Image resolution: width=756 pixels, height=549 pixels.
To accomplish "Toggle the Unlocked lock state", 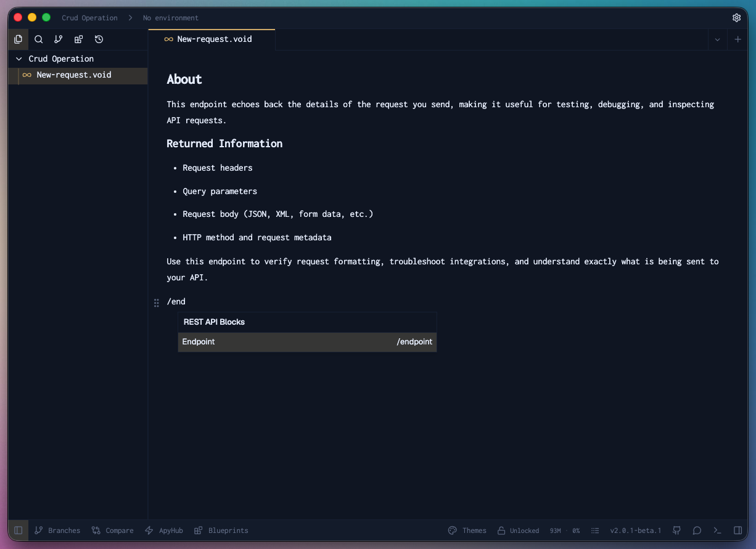I will pyautogui.click(x=518, y=531).
